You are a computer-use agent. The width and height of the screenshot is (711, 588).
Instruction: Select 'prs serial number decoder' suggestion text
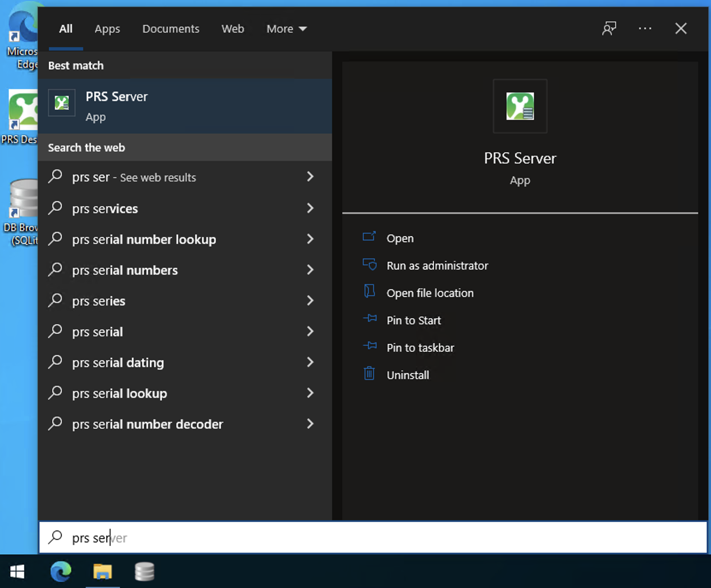tap(148, 424)
